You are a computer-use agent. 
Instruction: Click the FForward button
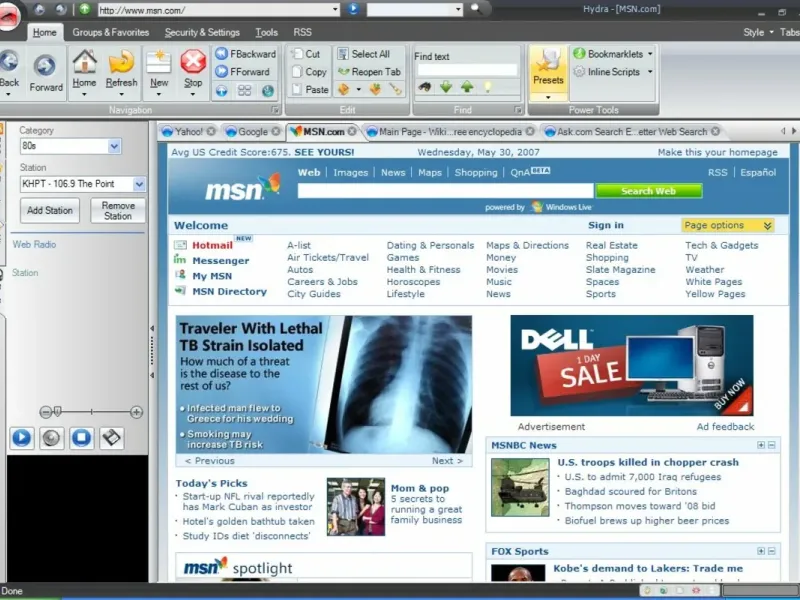pyautogui.click(x=242, y=71)
